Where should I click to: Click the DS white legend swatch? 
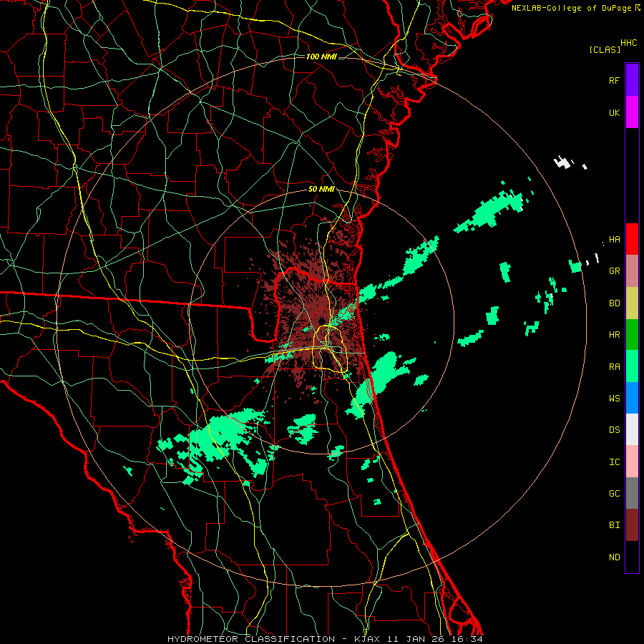[x=632, y=429]
